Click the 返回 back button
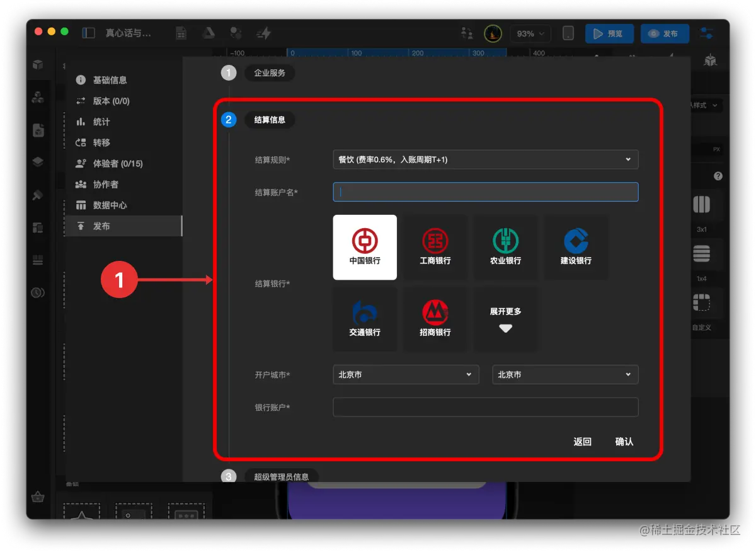Viewport: 756px width, 552px height. click(582, 442)
